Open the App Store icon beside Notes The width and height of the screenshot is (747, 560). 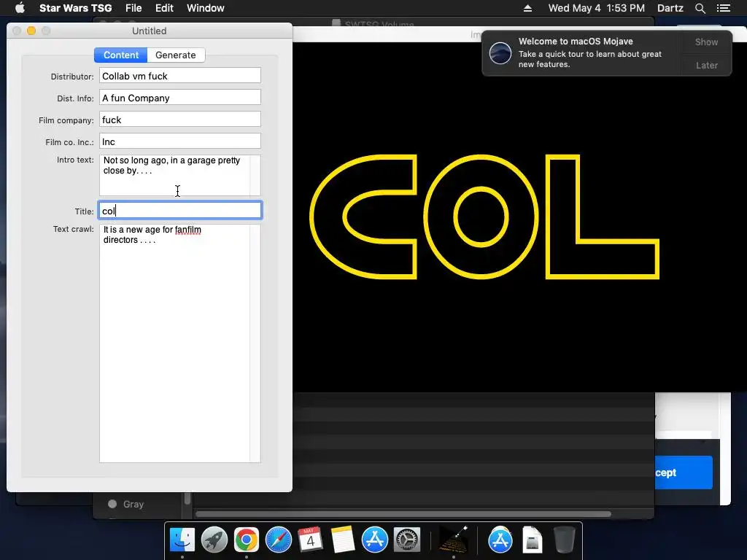pos(374,540)
